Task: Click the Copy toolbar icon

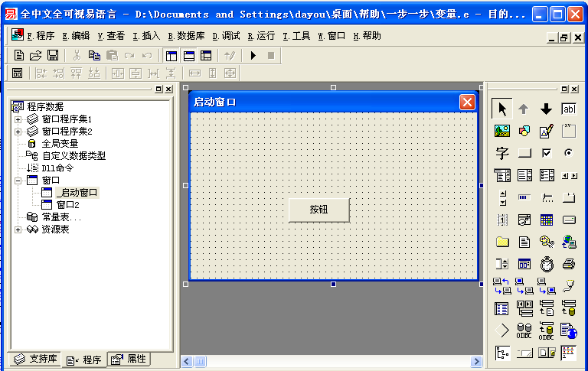Action: [x=94, y=56]
